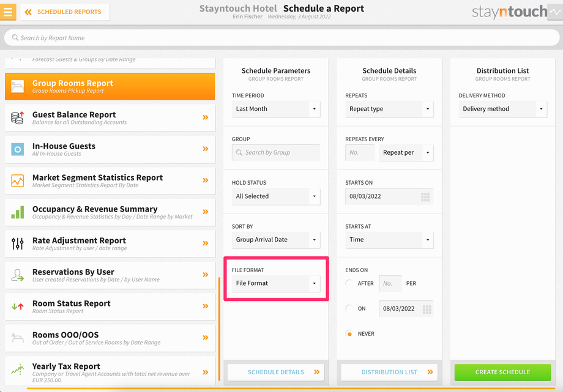Open the Repeat per dropdown

coord(406,152)
